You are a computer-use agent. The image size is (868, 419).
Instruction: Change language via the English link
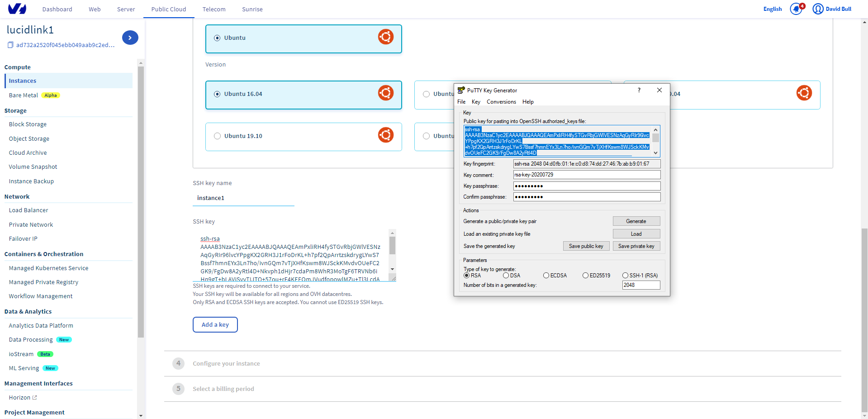772,9
